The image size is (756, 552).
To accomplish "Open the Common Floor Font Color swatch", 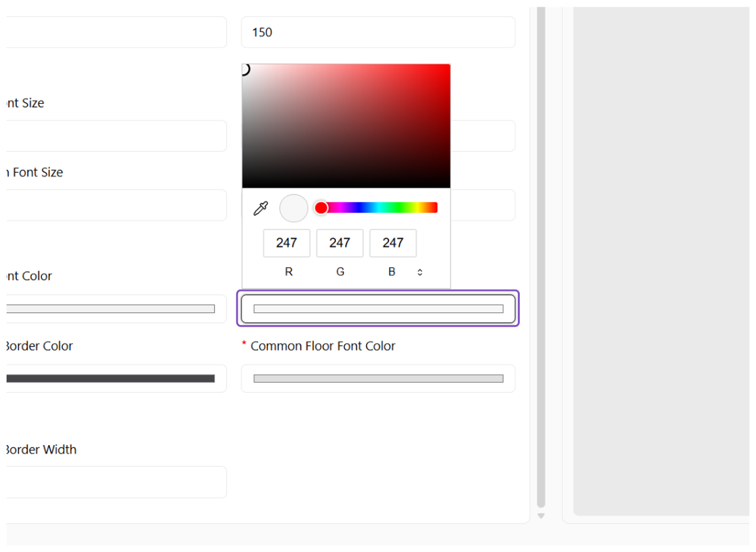I will (x=379, y=379).
